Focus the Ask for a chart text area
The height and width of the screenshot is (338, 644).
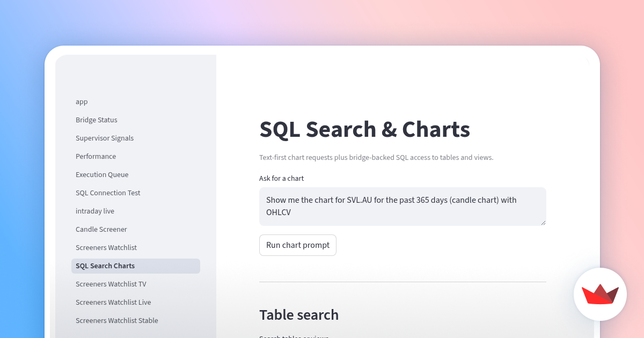point(402,207)
